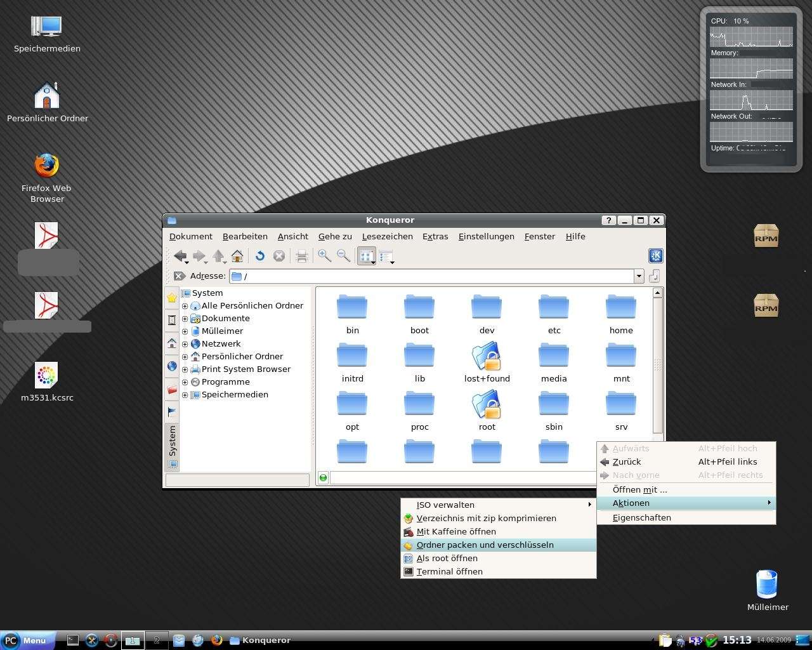Select the history sidebar tab icon

(x=172, y=320)
